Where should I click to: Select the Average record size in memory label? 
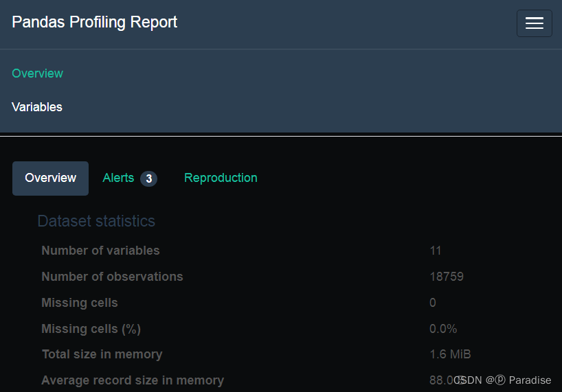[x=133, y=380]
